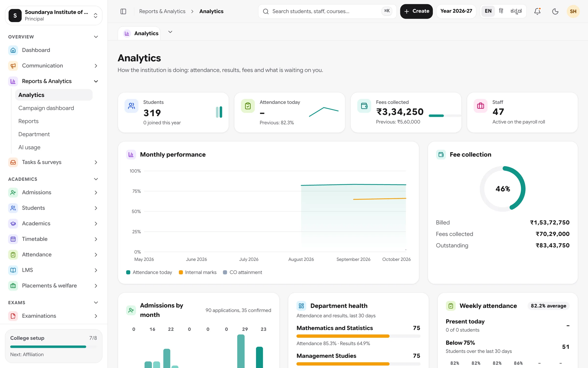This screenshot has height=368, width=588.
Task: Switch to dark mode moon icon
Action: click(x=555, y=11)
